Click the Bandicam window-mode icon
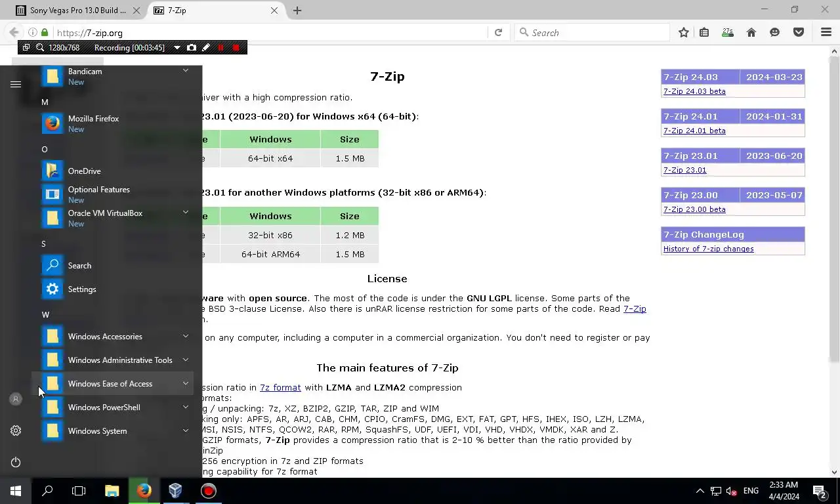 [x=26, y=47]
